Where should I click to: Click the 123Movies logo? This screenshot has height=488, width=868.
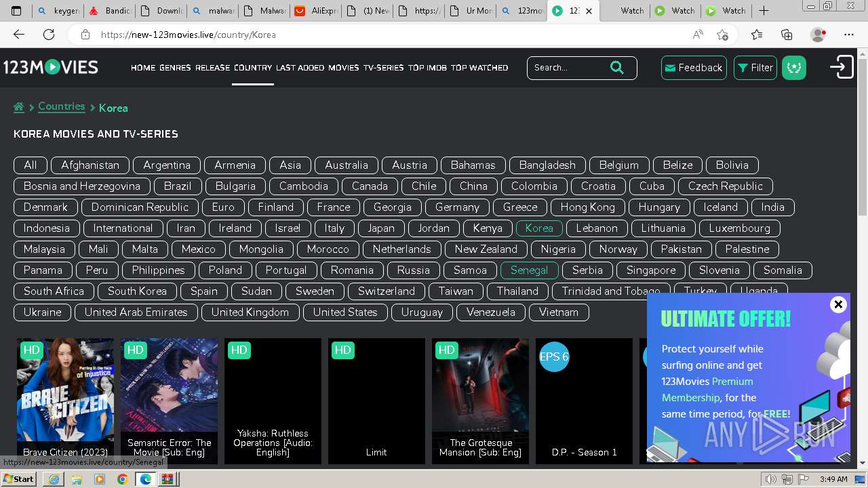(51, 67)
